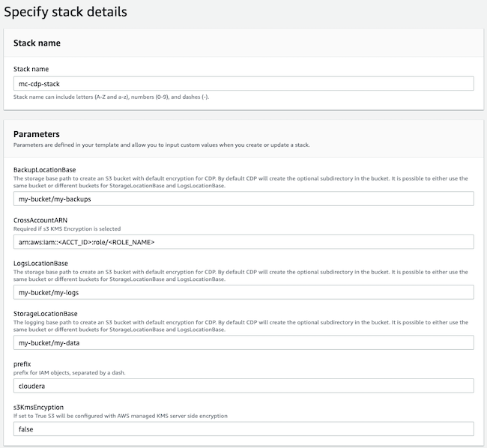The width and height of the screenshot is (487, 448).
Task: Click the Stack name label above the input
Action: pos(31,69)
